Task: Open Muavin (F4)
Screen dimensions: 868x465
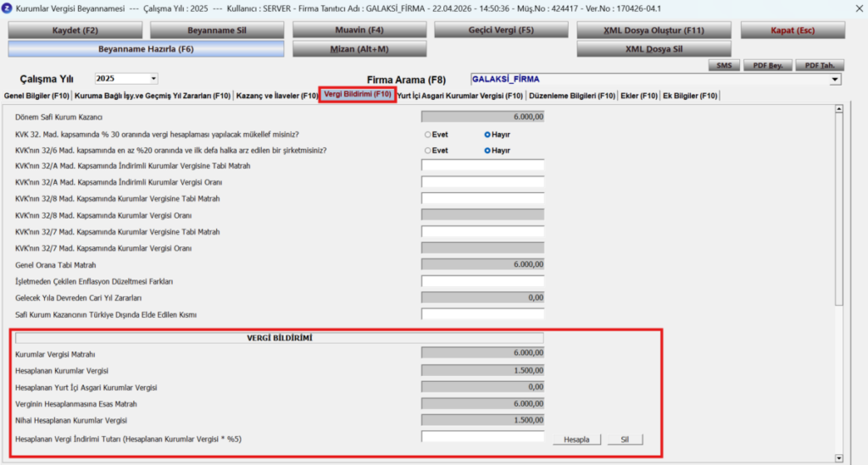Action: [359, 30]
